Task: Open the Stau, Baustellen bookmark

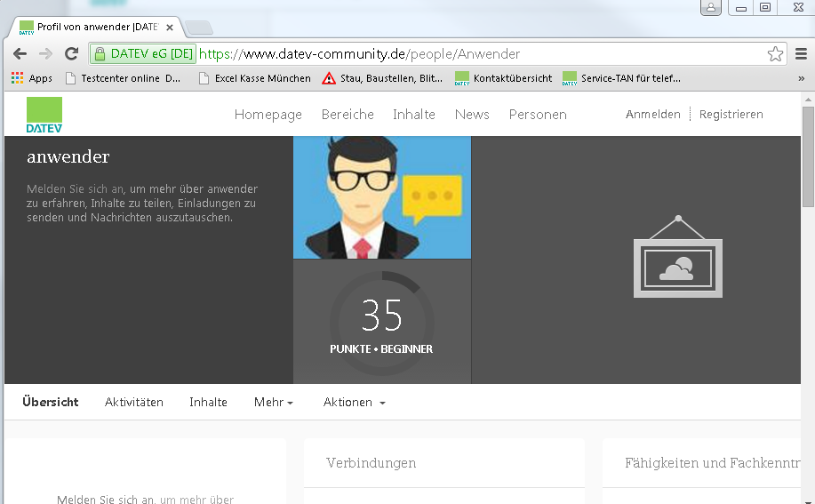Action: pos(383,78)
